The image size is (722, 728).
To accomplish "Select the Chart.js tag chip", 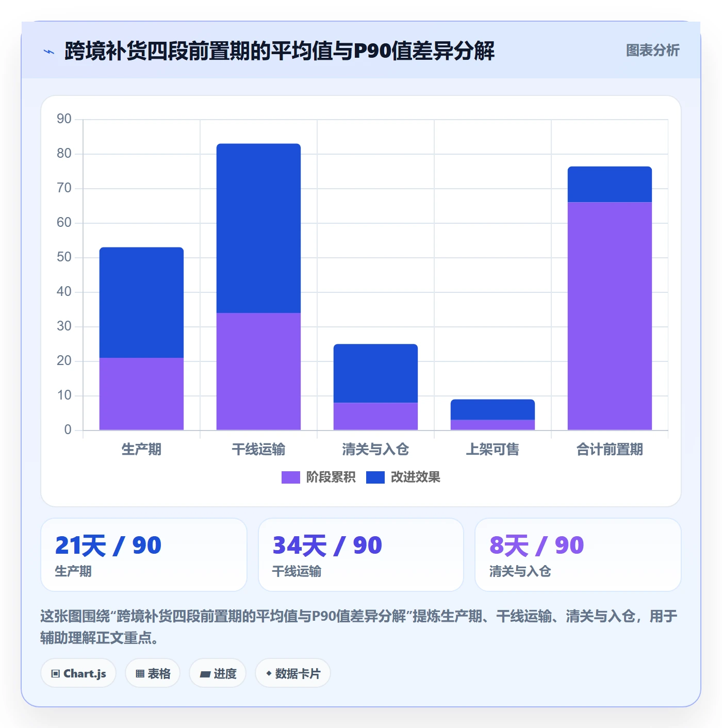I will click(78, 673).
